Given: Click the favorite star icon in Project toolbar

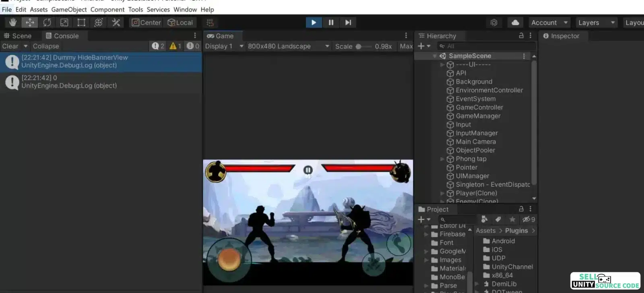Looking at the screenshot, I should pyautogui.click(x=512, y=219).
